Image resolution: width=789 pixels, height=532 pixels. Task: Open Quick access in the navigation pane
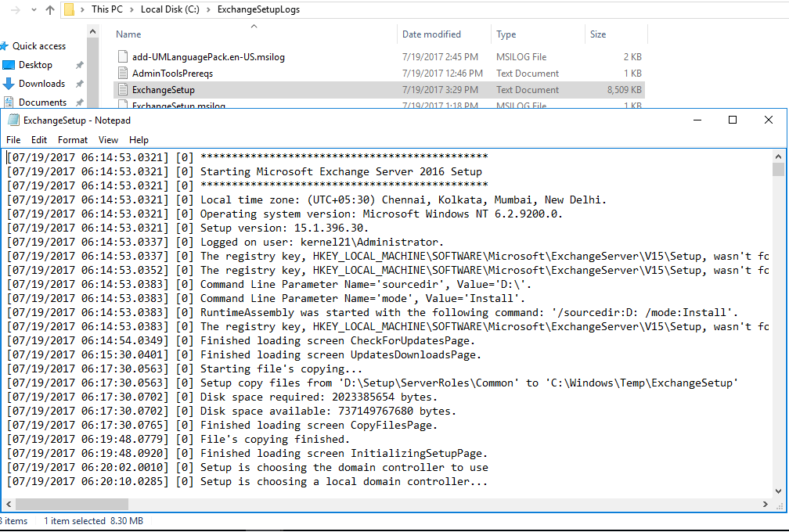39,45
